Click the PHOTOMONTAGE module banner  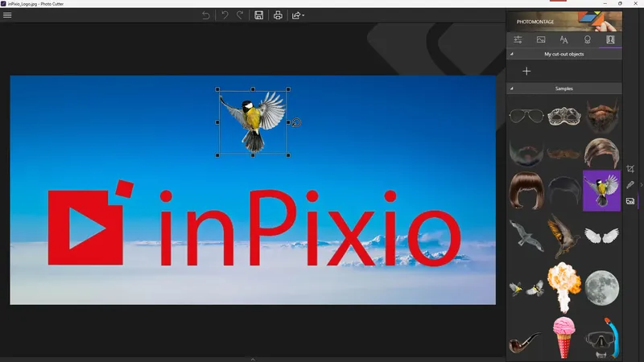click(564, 22)
